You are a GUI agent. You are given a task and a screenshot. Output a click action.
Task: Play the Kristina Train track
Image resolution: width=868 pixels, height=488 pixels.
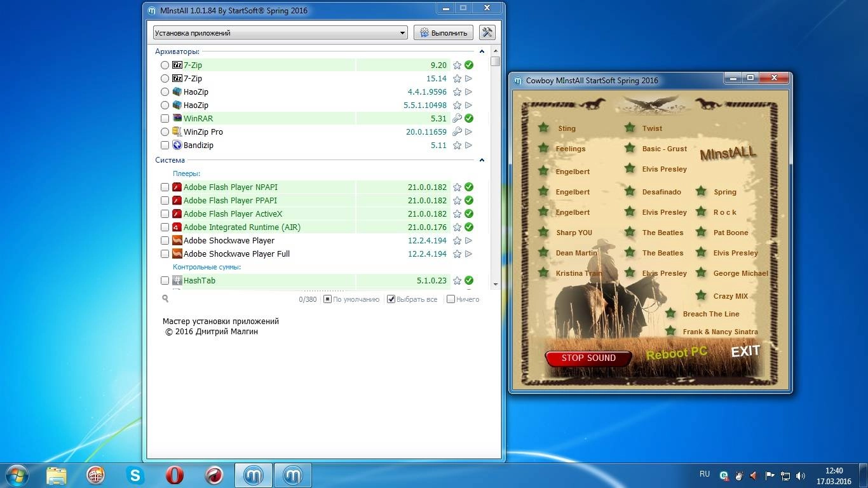pyautogui.click(x=579, y=273)
